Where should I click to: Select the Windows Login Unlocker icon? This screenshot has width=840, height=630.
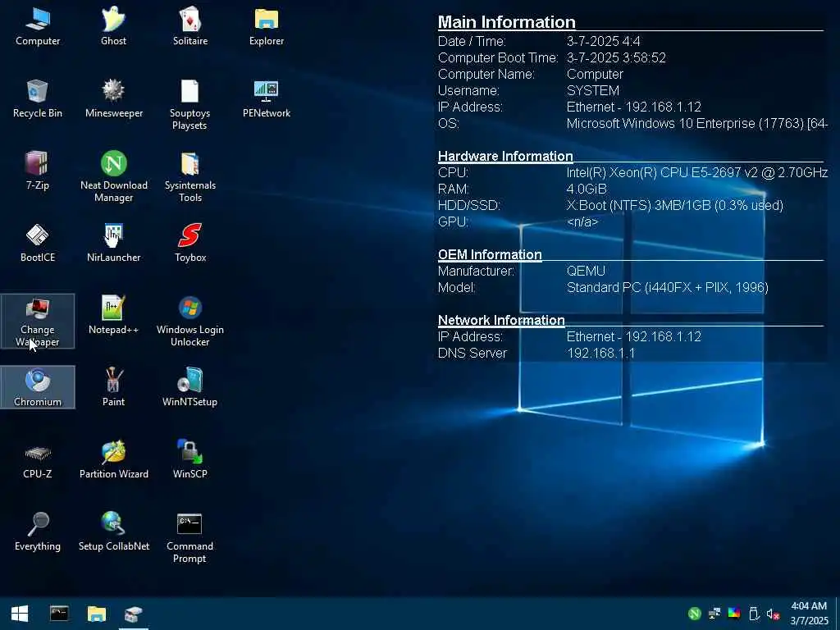coord(190,321)
